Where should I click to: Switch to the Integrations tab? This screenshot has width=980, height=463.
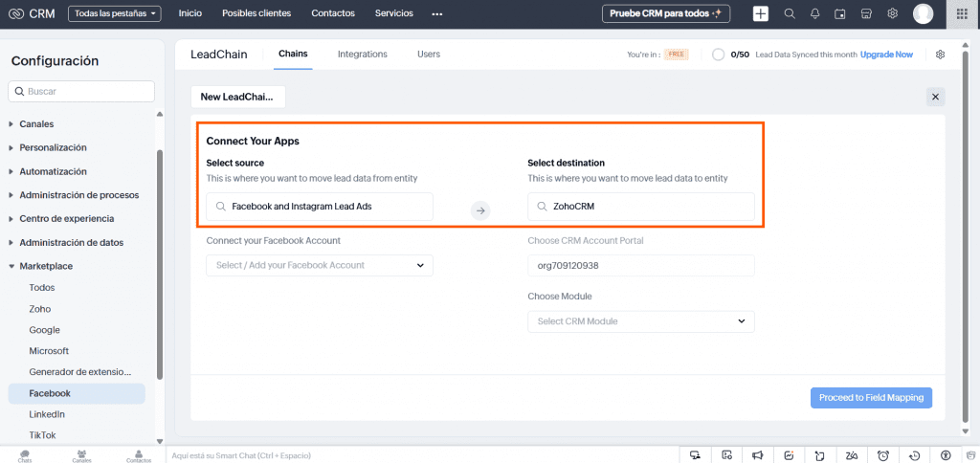pos(363,55)
